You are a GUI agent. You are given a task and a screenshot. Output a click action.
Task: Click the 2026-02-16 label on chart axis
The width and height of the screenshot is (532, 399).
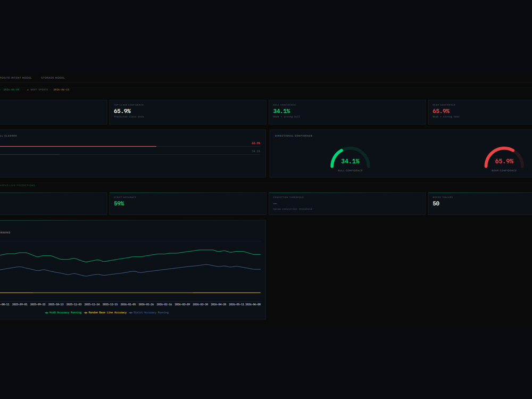(164, 304)
